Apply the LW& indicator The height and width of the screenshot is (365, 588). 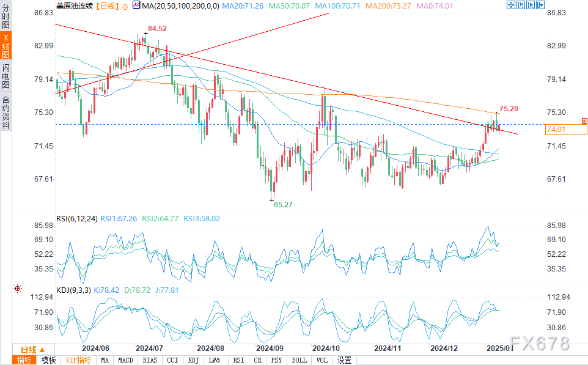tap(215, 360)
